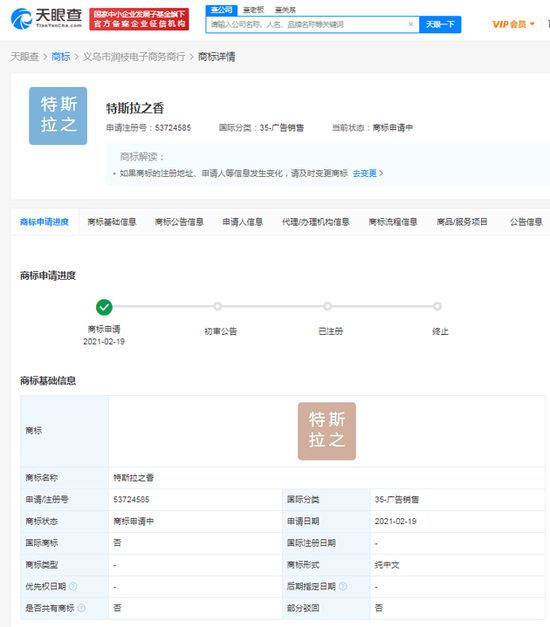Switch to the 商标公告信息 tab
Image resolution: width=550 pixels, height=627 pixels.
[179, 222]
